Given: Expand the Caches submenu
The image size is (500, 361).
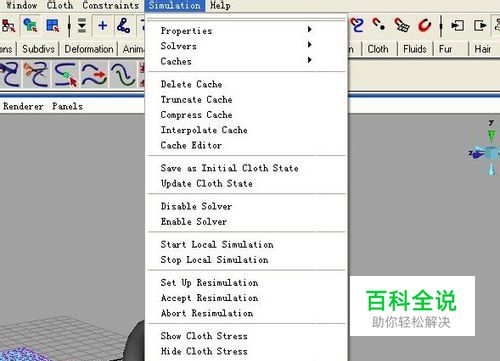Looking at the screenshot, I should pos(247,61).
